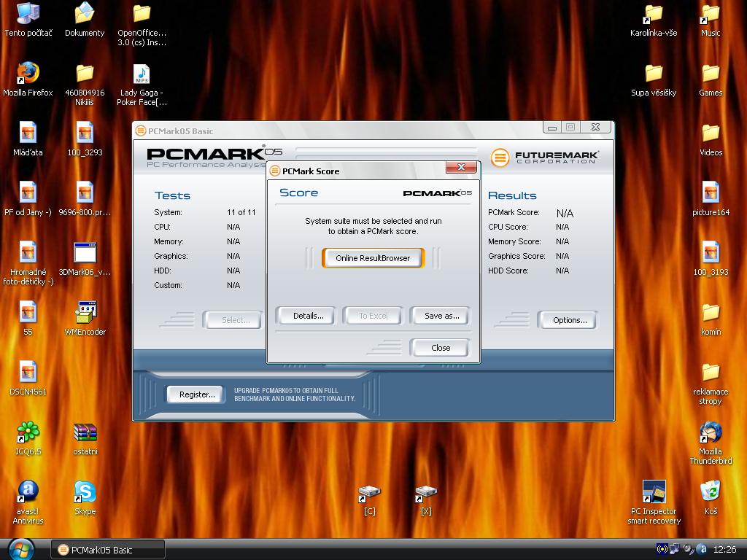Click the Save as... button

(441, 316)
